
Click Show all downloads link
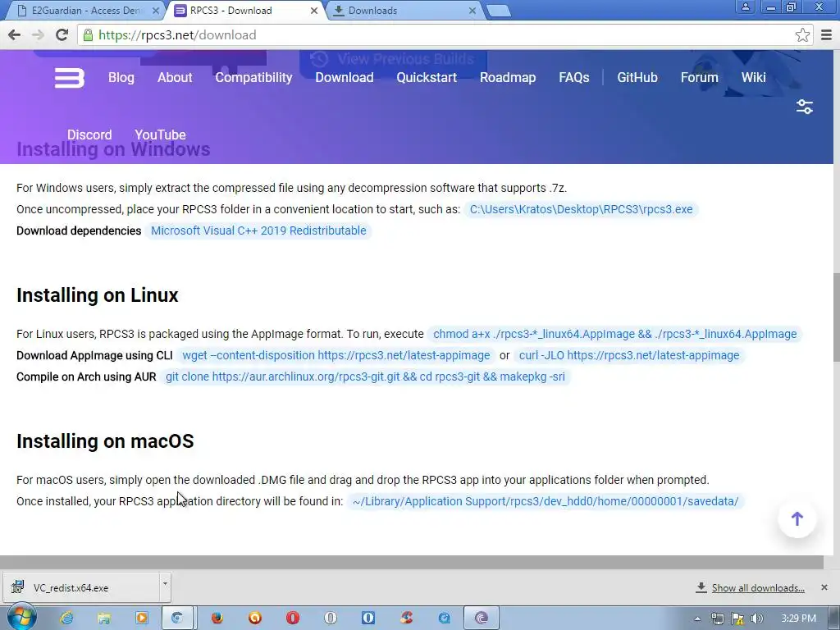click(x=757, y=588)
